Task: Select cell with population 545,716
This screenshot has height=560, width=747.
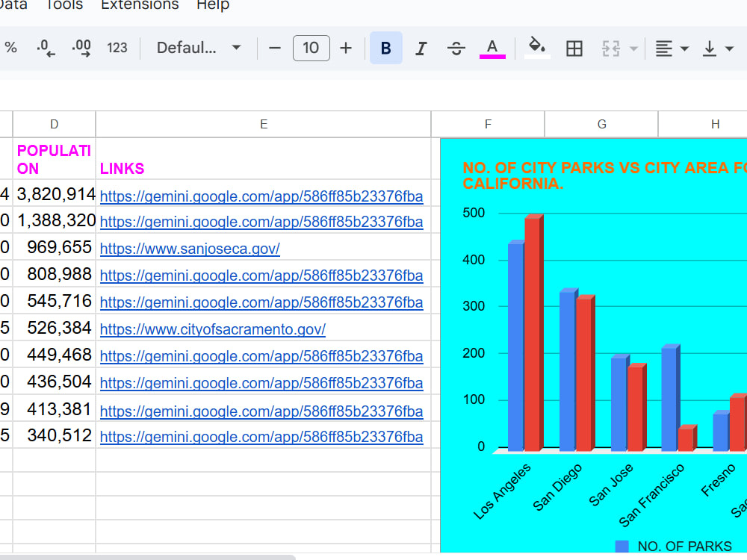Action: point(55,300)
